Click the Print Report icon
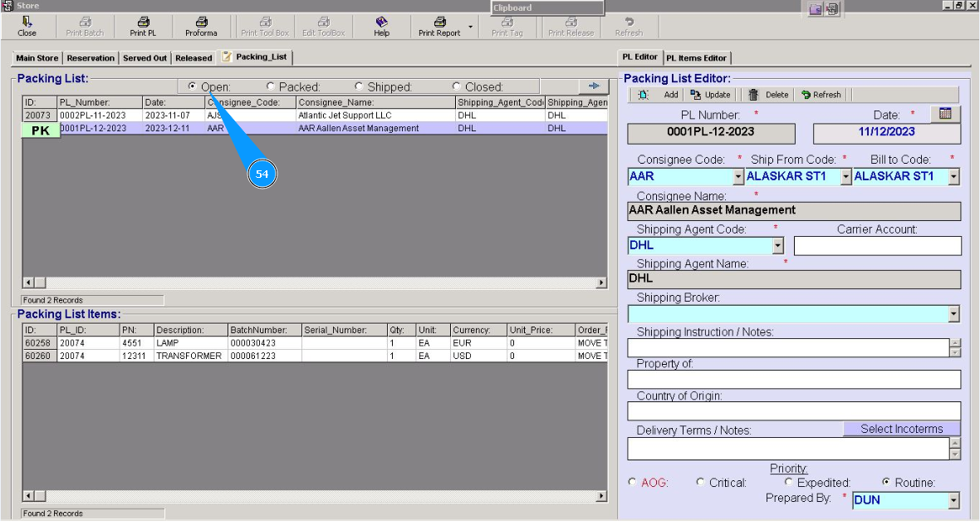The image size is (980, 526). coord(439,22)
